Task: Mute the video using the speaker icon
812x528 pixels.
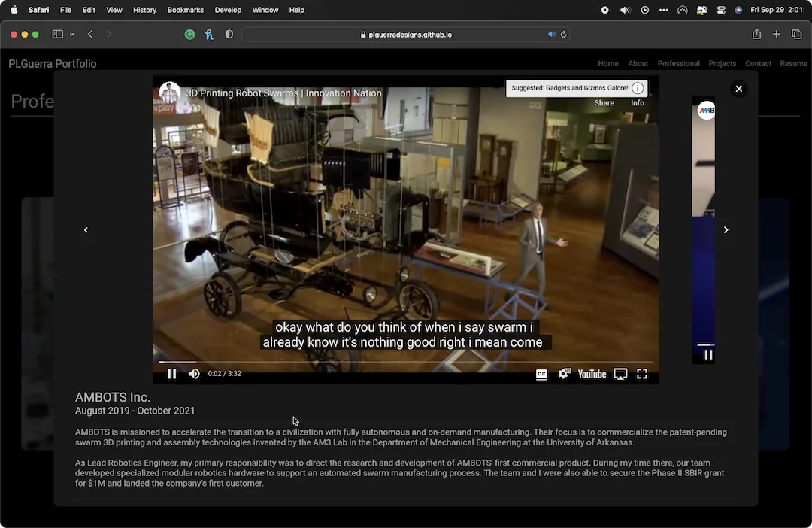Action: [x=194, y=374]
